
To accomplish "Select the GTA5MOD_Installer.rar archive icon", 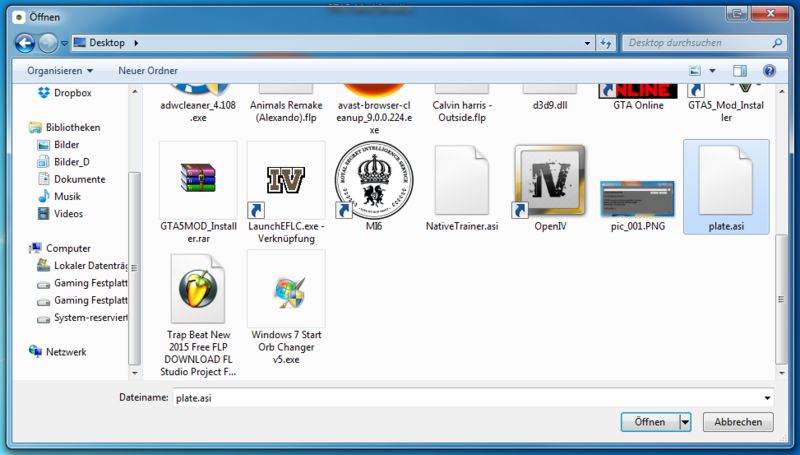I will [197, 179].
